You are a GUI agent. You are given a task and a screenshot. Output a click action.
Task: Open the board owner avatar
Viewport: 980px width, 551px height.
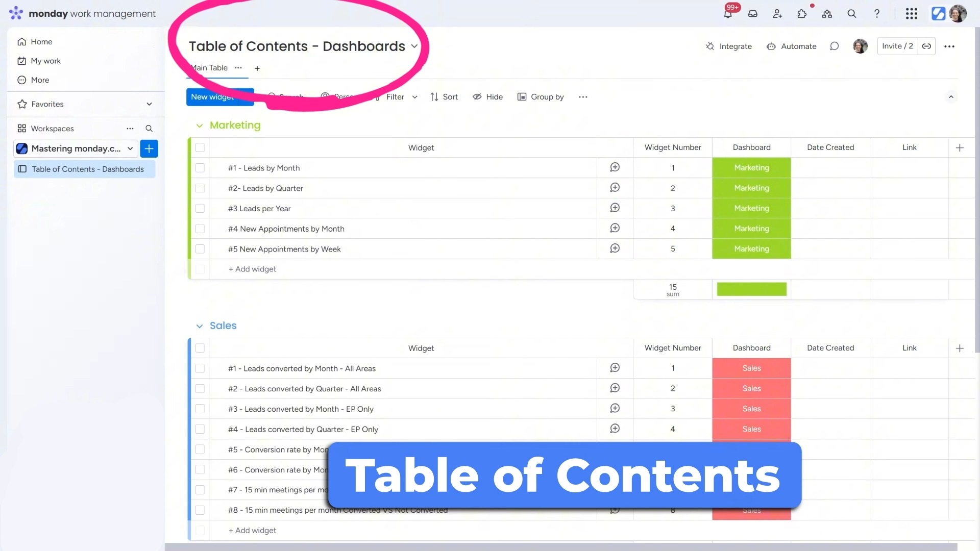[860, 46]
